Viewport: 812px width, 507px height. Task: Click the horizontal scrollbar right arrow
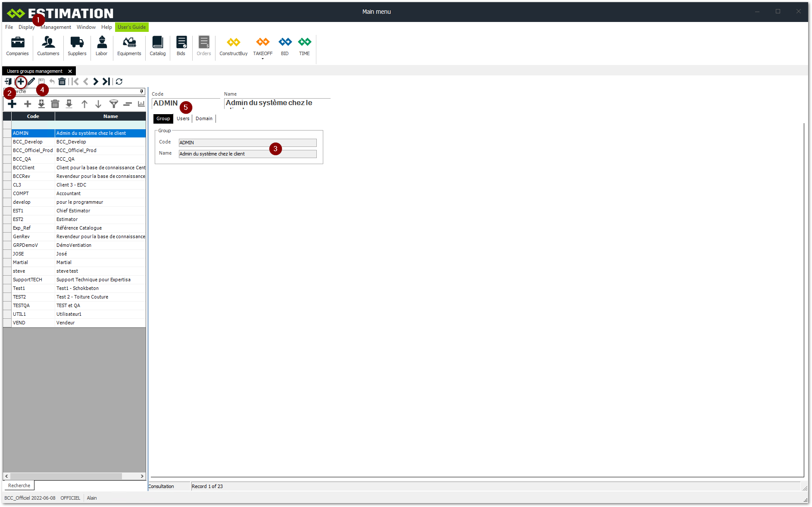tap(142, 476)
